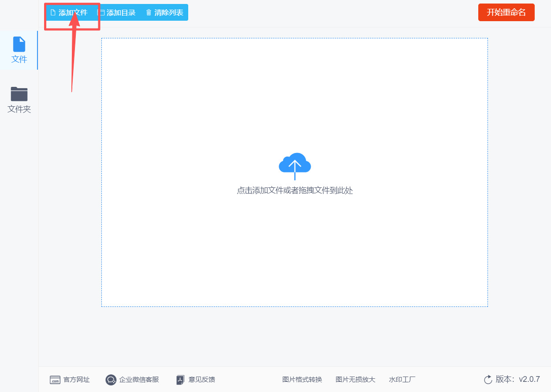The height and width of the screenshot is (392, 551).
Task: Click the 清除列表 button
Action: 164,12
